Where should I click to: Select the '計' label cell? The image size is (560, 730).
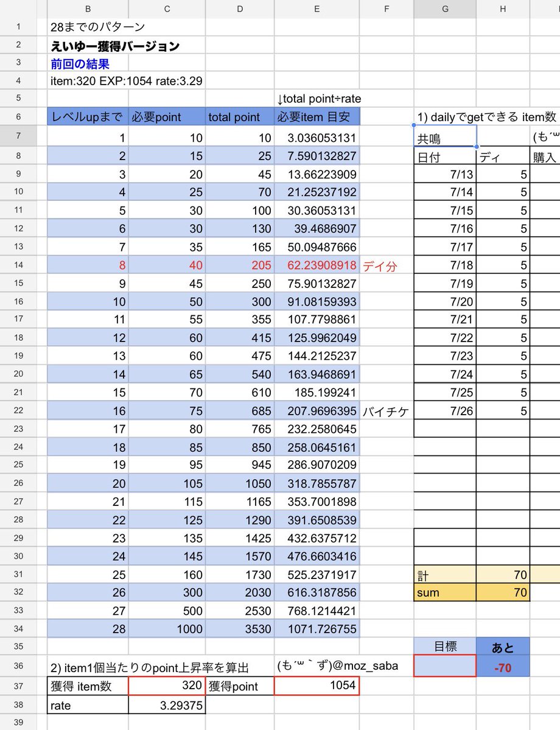pyautogui.click(x=445, y=575)
